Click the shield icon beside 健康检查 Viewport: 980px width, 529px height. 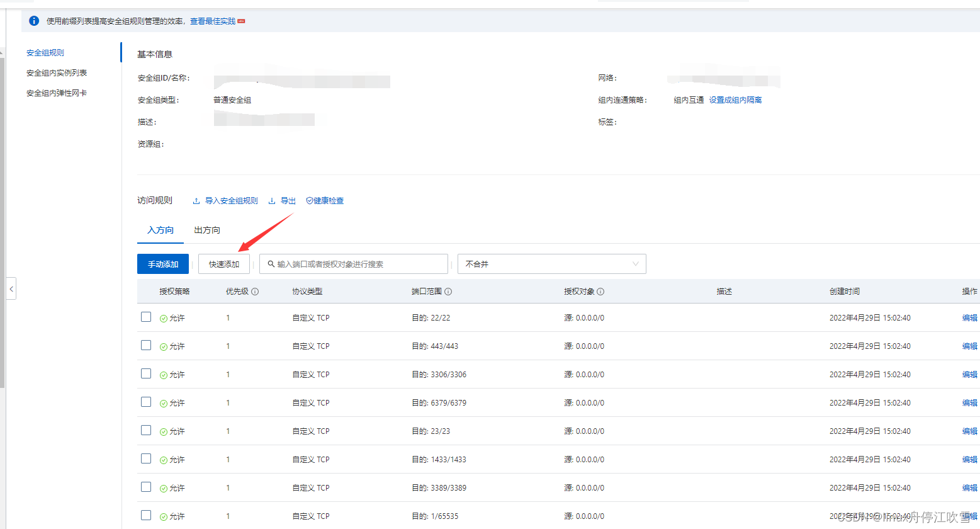[x=310, y=201]
